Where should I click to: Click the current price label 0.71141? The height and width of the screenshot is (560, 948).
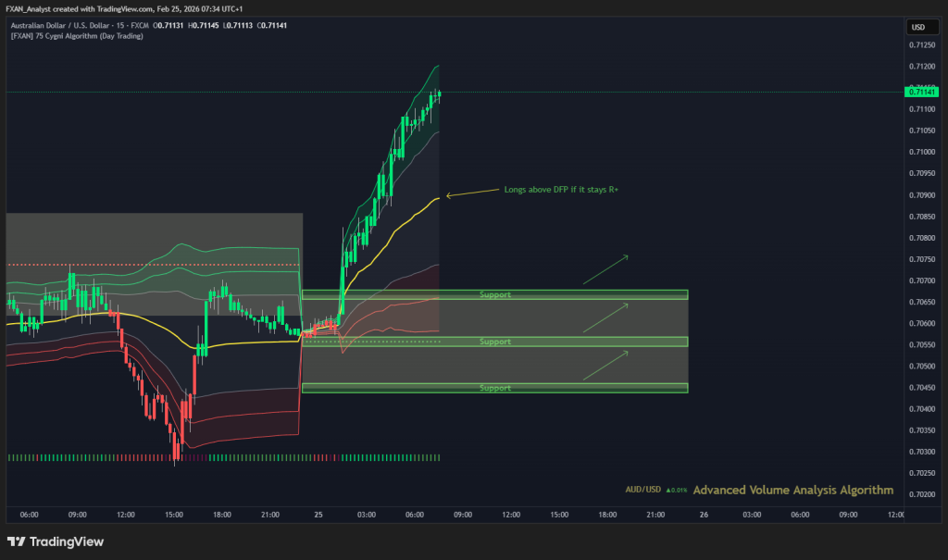coord(921,92)
